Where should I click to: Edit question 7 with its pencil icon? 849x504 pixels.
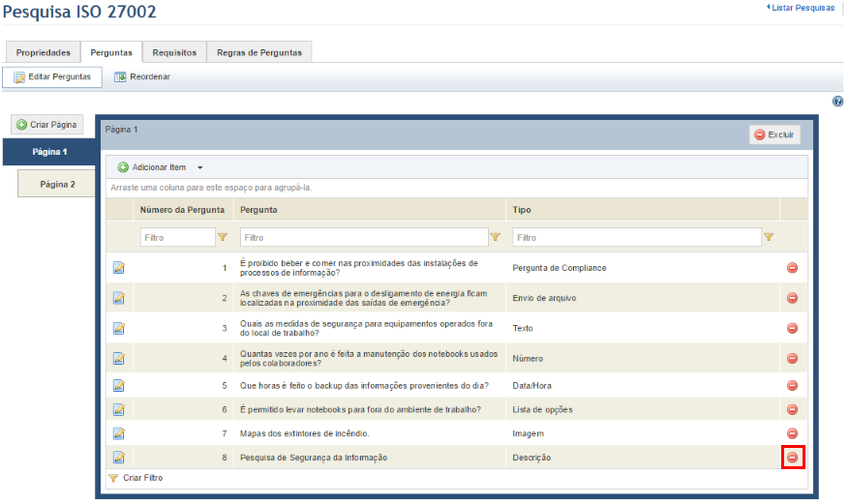[x=118, y=433]
